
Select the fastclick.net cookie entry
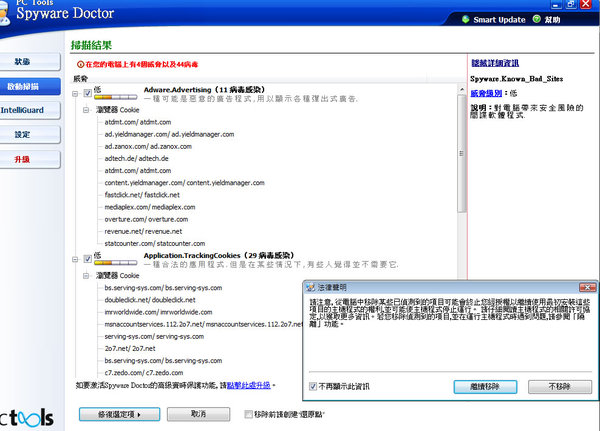tap(142, 195)
